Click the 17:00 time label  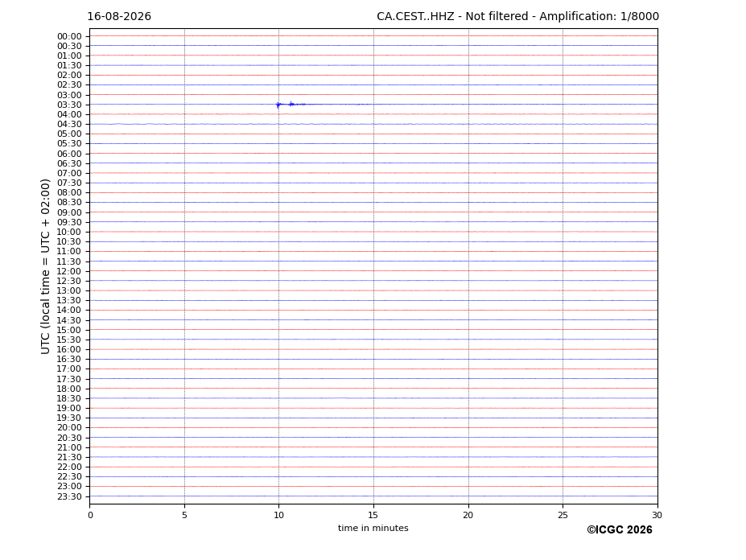point(69,369)
